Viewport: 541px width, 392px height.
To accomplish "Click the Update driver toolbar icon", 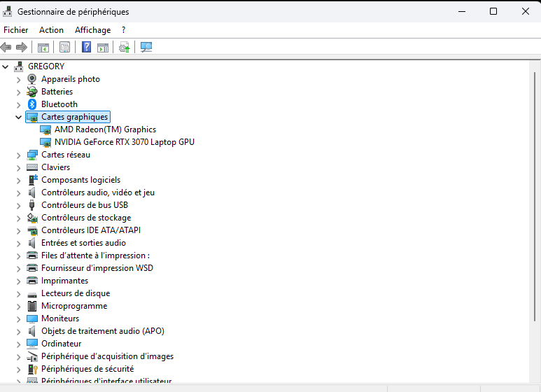I will pyautogui.click(x=124, y=48).
